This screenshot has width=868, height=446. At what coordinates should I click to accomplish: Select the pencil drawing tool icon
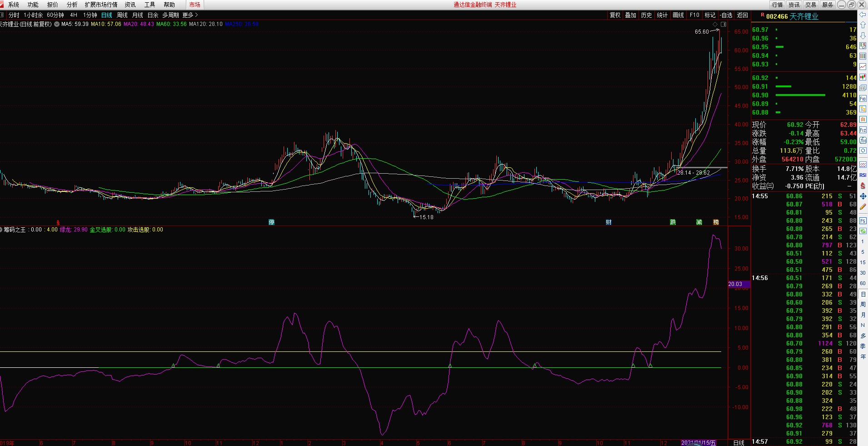click(863, 207)
